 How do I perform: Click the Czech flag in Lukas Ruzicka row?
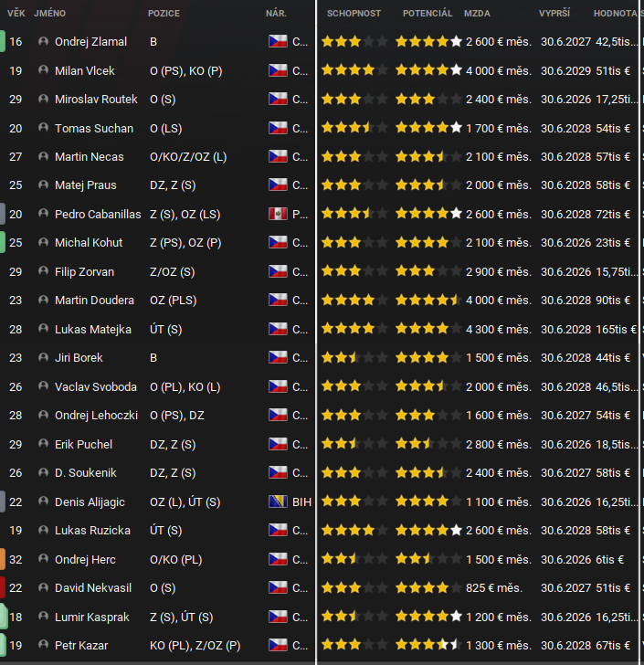click(x=278, y=530)
